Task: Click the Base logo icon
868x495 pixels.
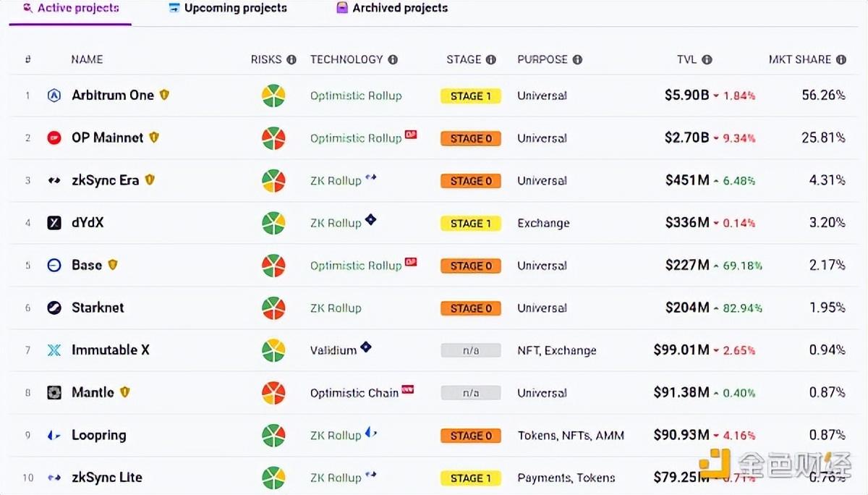Action: click(x=54, y=266)
